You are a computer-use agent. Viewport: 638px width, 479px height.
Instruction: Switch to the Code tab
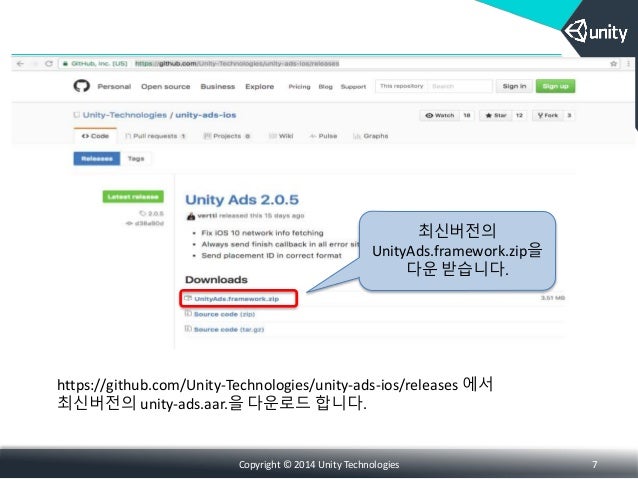click(95, 136)
